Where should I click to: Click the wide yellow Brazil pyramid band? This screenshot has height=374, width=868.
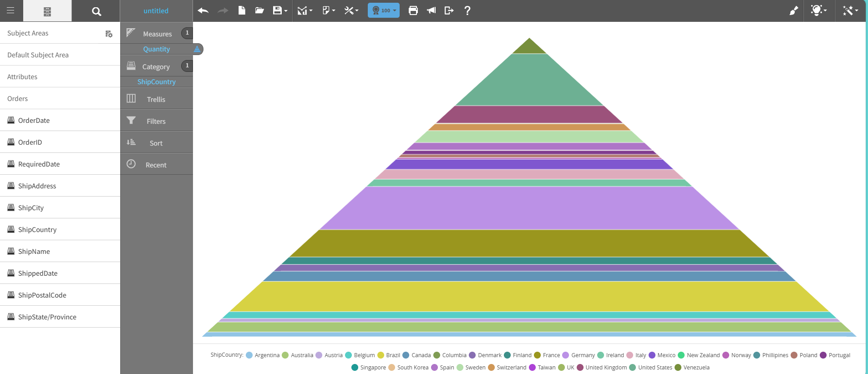click(529, 297)
